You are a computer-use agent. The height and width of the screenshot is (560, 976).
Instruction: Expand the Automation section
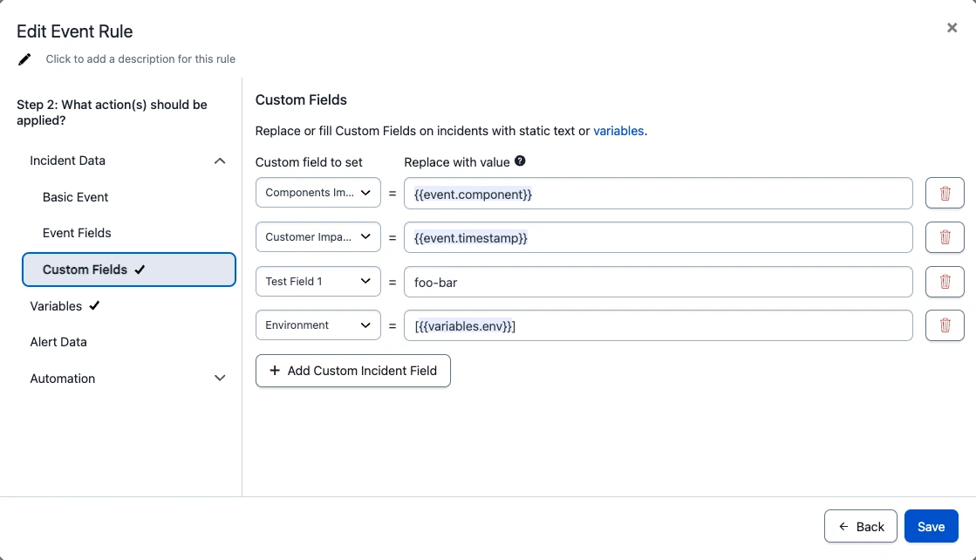[220, 379]
